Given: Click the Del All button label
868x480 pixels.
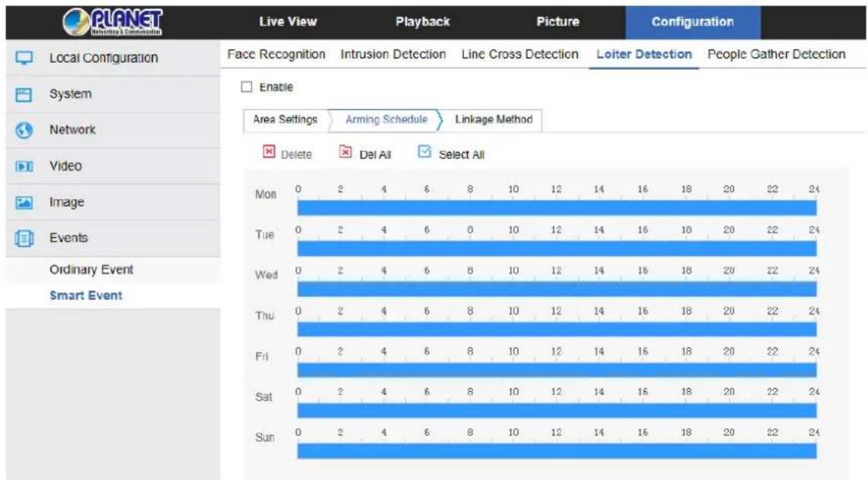Looking at the screenshot, I should 375,155.
